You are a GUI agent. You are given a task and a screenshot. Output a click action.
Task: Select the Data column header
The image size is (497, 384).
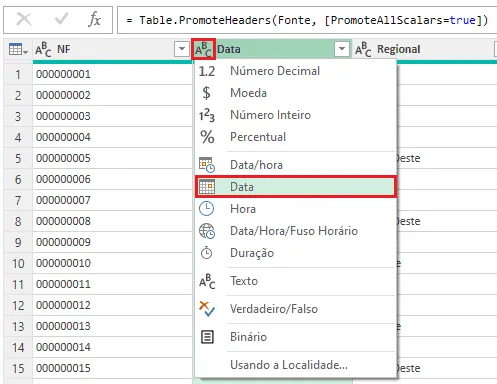(x=272, y=49)
